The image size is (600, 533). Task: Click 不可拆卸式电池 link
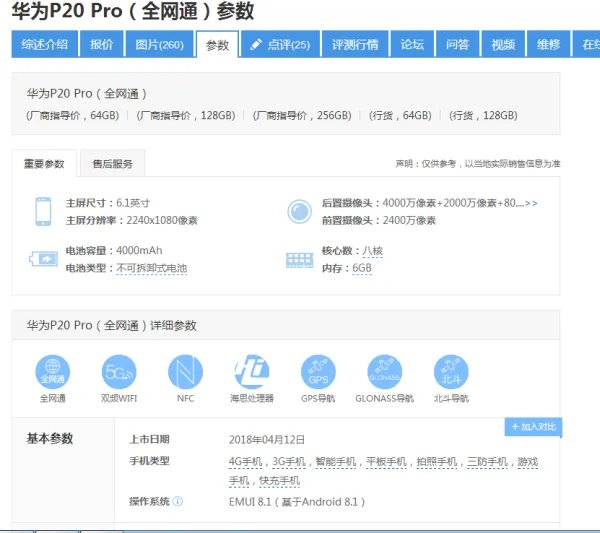[x=152, y=268]
